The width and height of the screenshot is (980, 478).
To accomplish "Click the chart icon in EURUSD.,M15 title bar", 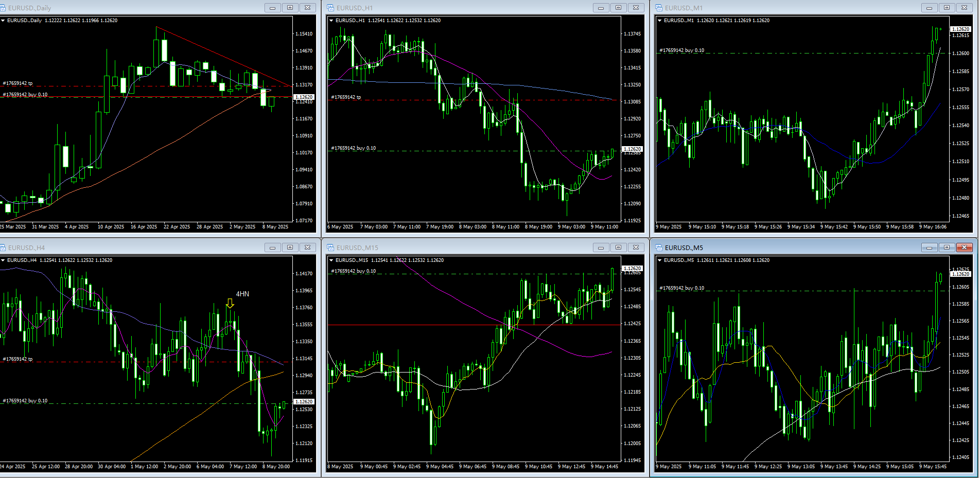I will (331, 247).
